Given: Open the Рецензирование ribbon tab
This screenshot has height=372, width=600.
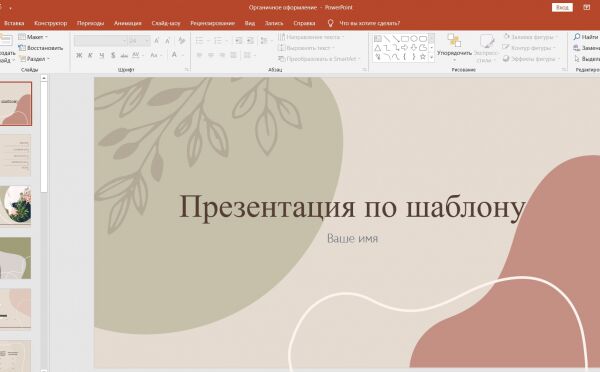Looking at the screenshot, I should [212, 23].
